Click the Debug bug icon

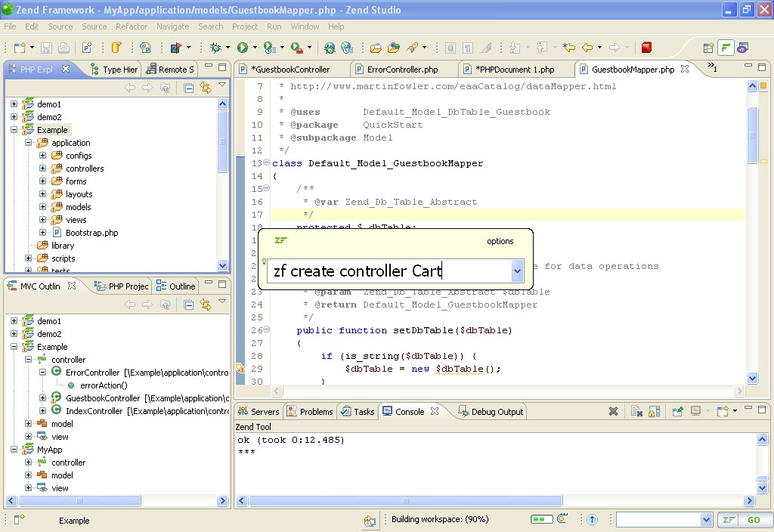pyautogui.click(x=215, y=48)
